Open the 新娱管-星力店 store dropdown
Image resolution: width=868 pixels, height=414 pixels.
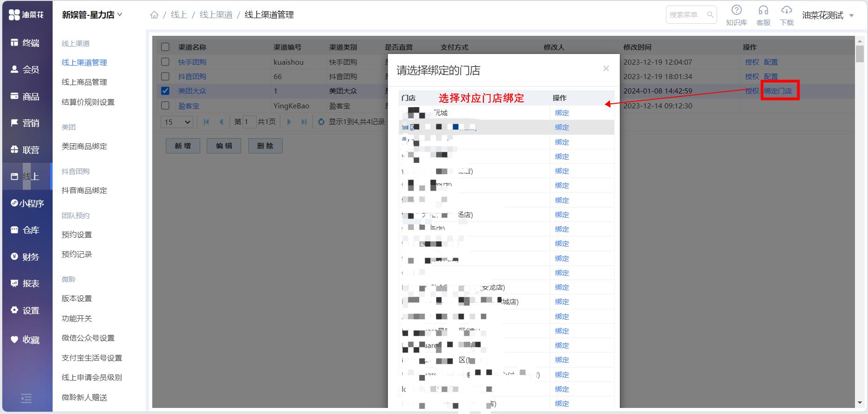pos(92,15)
